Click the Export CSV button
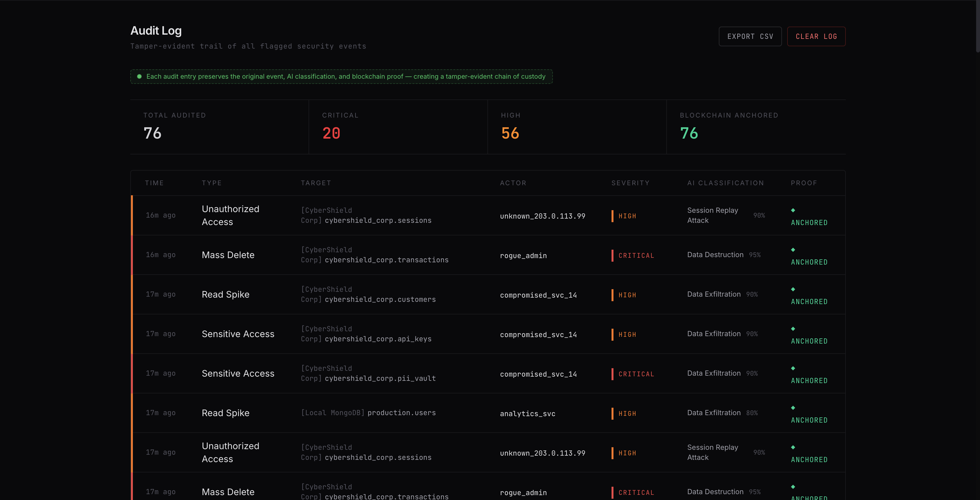Screen dimensions: 980x500 point(750,37)
